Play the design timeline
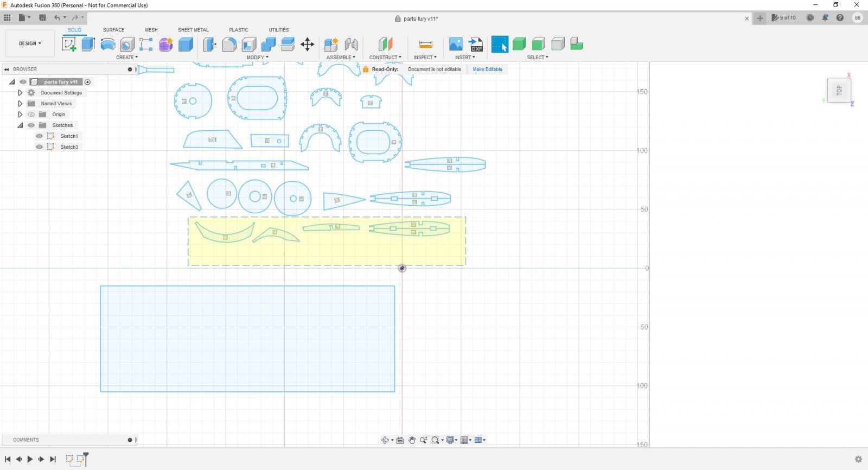This screenshot has width=868, height=470. coord(30,459)
